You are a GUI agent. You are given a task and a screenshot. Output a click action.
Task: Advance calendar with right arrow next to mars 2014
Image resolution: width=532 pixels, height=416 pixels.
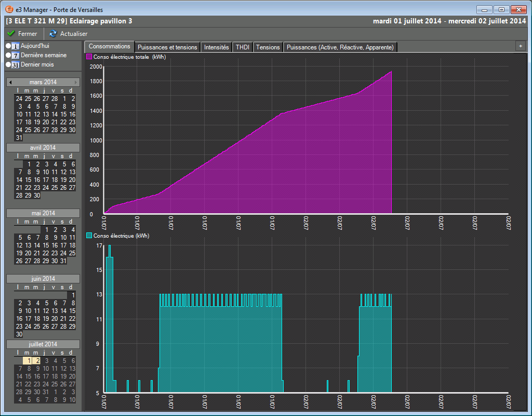pyautogui.click(x=76, y=82)
